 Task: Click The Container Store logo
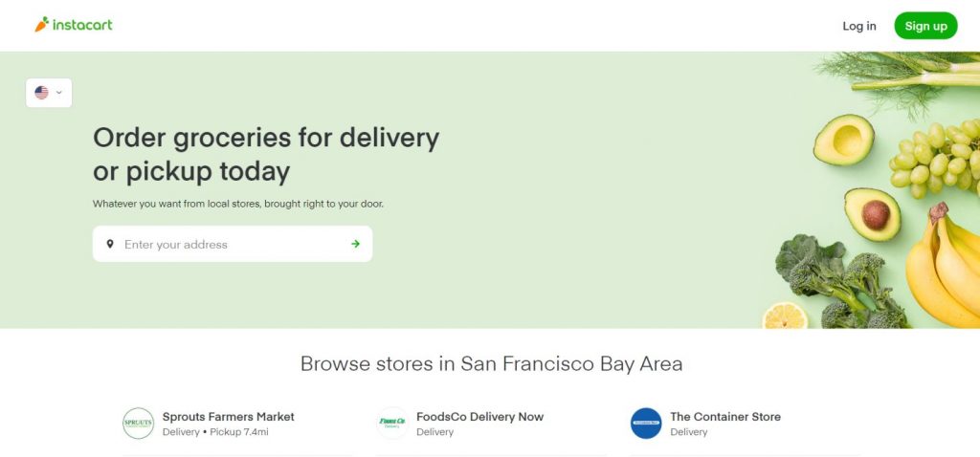[646, 424]
